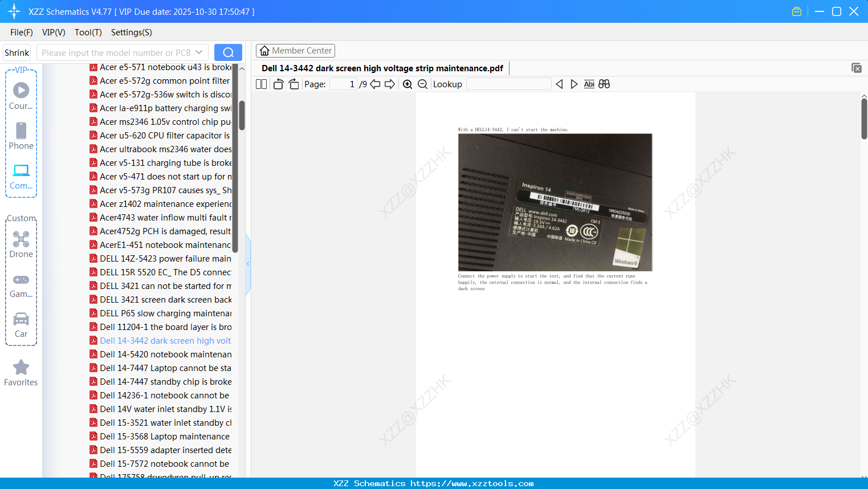Click the Dell Inspiron laptop photo in PDF
This screenshot has width=868, height=489.
coord(555,202)
